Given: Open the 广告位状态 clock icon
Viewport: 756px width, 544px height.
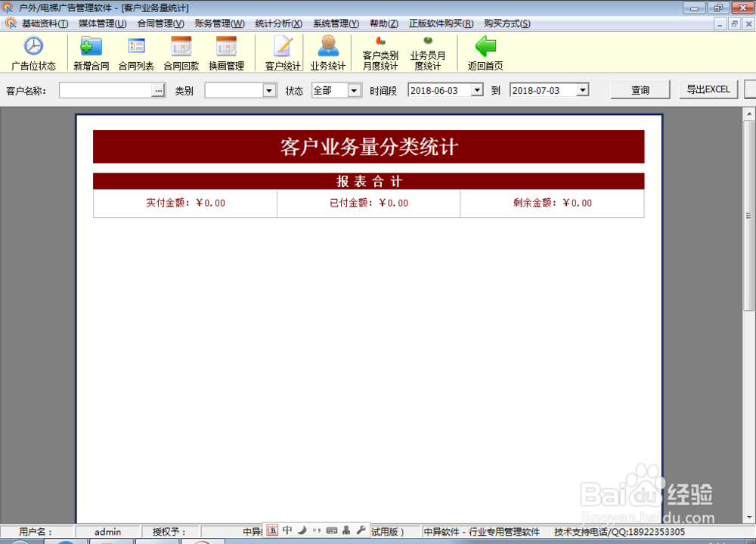Looking at the screenshot, I should tap(33, 46).
